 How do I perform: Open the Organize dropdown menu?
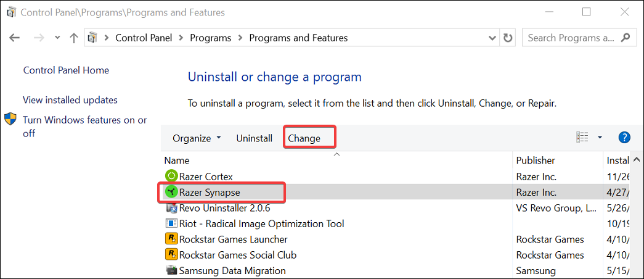(196, 138)
